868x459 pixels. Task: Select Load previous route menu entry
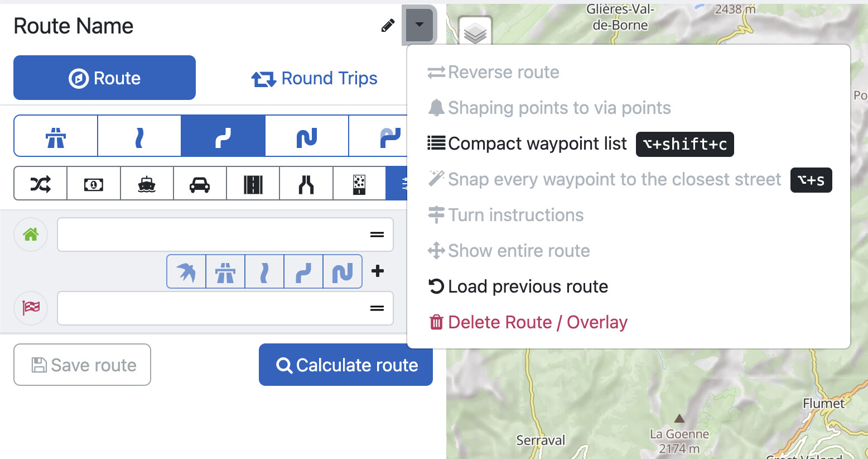[528, 287]
